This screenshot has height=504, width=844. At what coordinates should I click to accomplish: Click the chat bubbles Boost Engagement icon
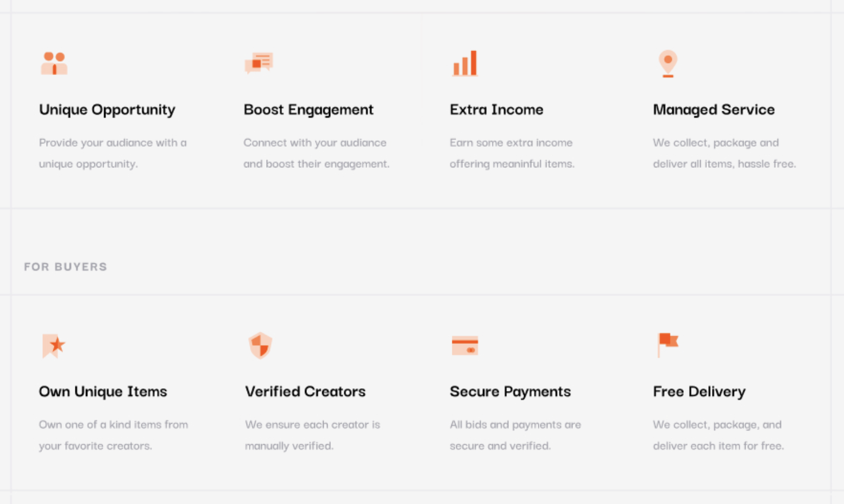point(259,63)
